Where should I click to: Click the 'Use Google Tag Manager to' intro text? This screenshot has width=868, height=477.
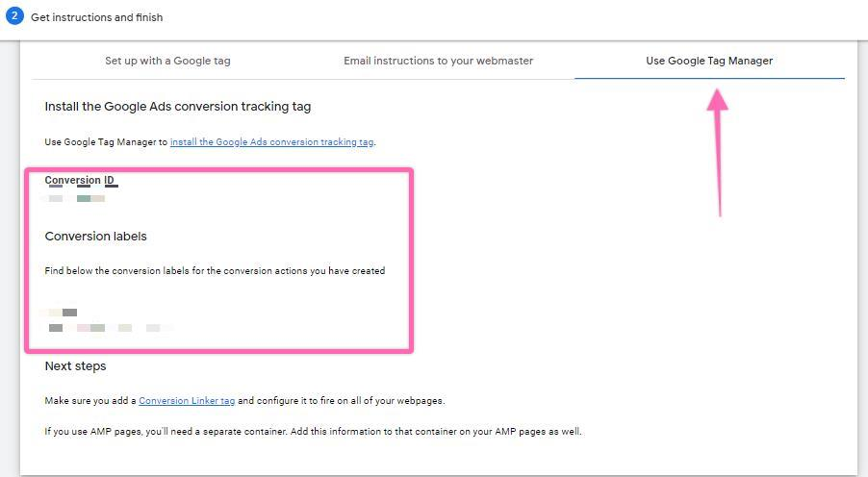click(x=106, y=142)
